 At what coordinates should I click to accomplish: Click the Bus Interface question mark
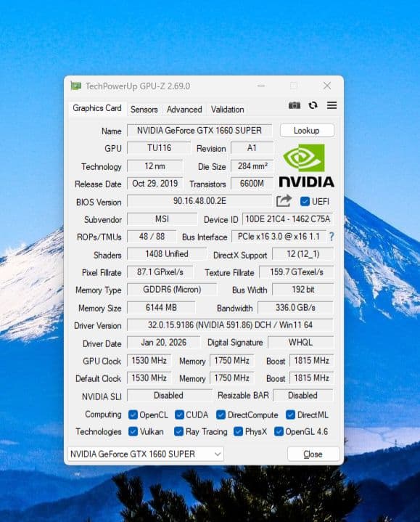point(332,237)
